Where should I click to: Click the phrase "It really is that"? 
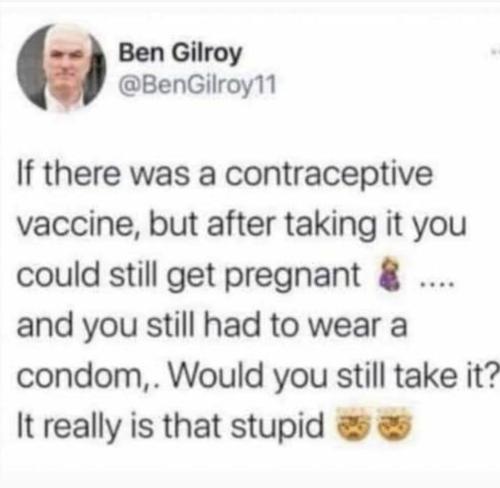[119, 426]
